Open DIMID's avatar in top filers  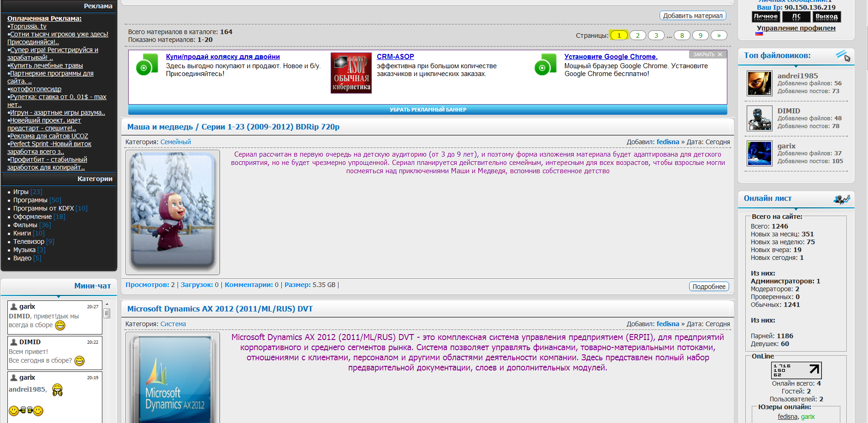[x=759, y=118]
